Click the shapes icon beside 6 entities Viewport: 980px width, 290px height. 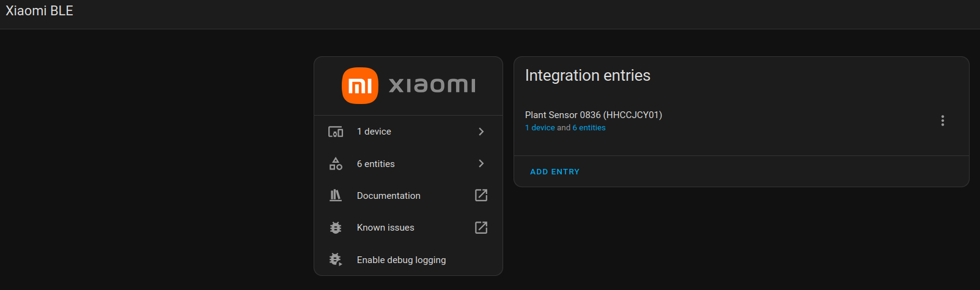336,163
